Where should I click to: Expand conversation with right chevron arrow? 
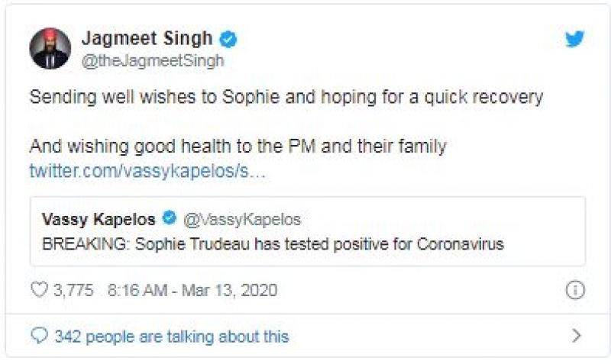coord(577,336)
